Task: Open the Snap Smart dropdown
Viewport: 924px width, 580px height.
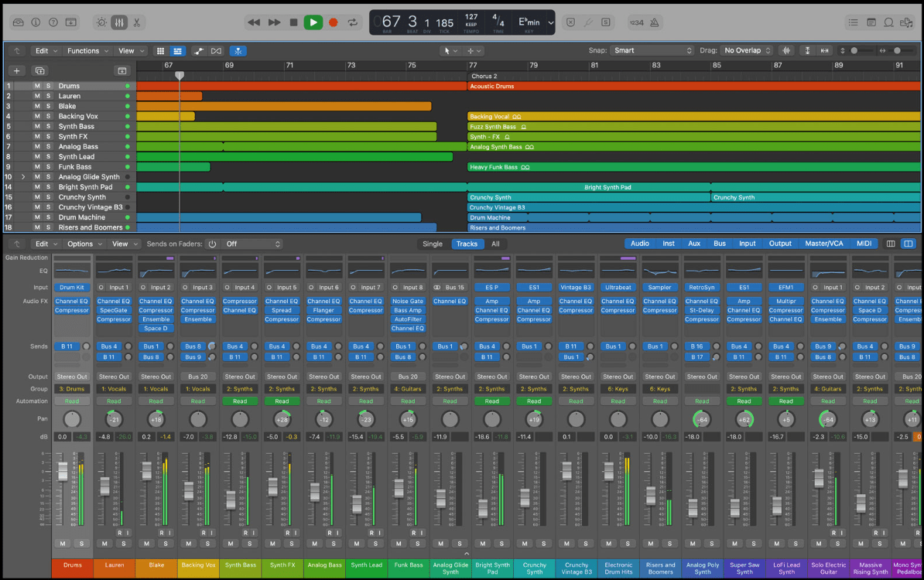Action: click(x=652, y=50)
